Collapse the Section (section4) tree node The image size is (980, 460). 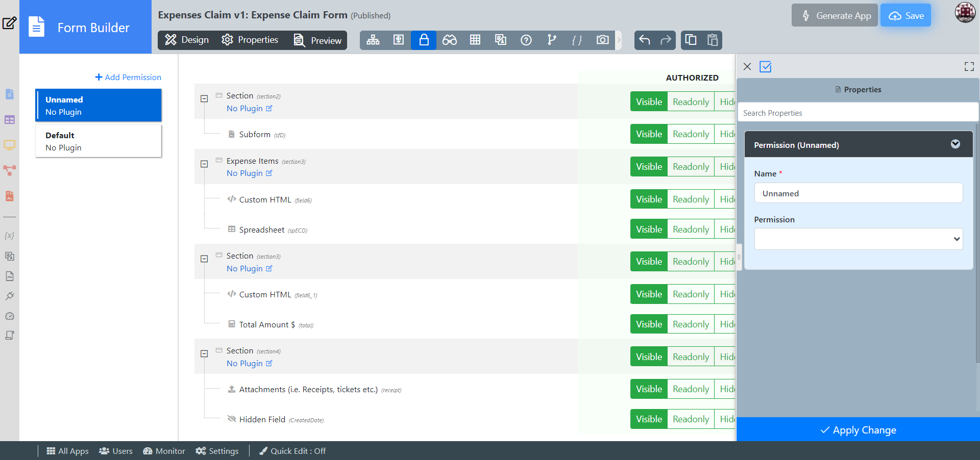[204, 354]
